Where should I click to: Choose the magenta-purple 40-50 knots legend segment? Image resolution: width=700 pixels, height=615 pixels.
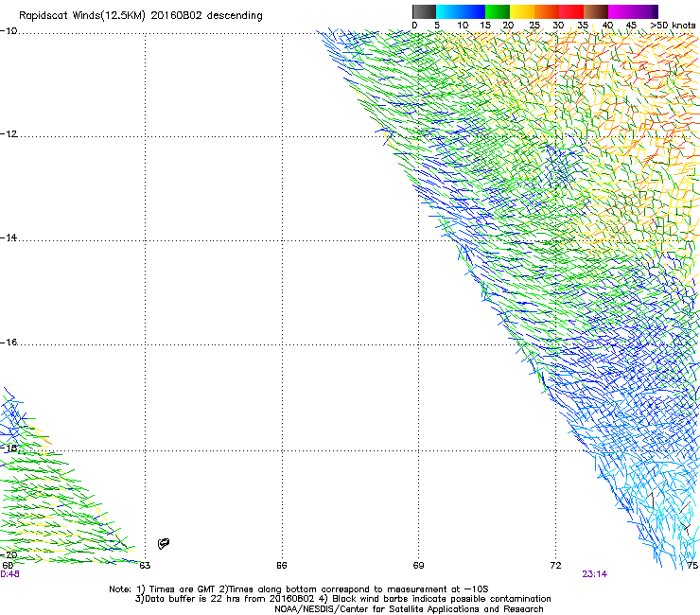click(633, 11)
